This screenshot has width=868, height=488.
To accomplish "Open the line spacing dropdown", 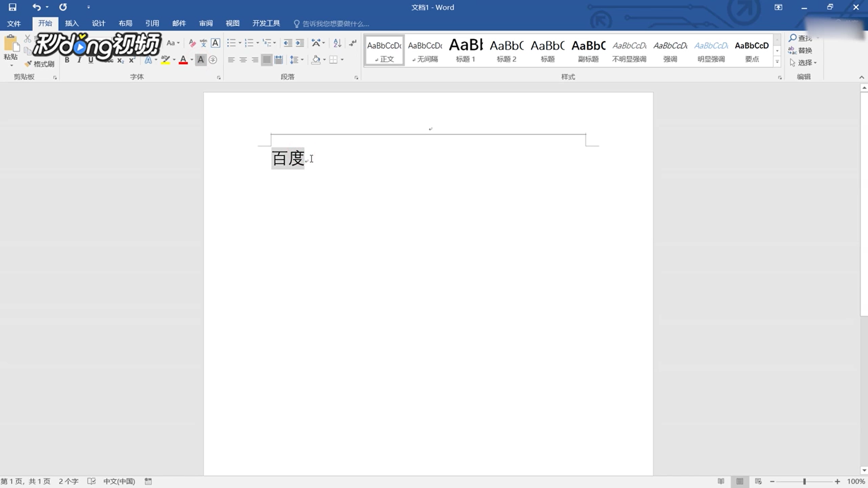I will 296,60.
